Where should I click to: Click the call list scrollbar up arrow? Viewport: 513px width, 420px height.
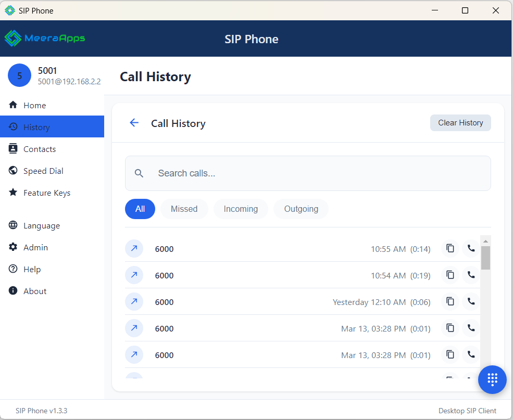point(485,241)
